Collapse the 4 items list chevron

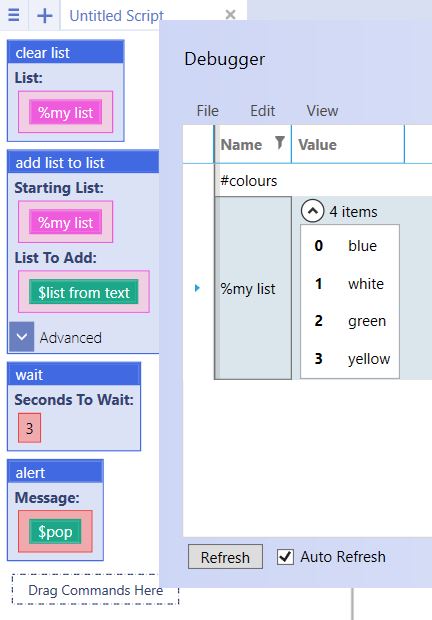pyautogui.click(x=312, y=211)
